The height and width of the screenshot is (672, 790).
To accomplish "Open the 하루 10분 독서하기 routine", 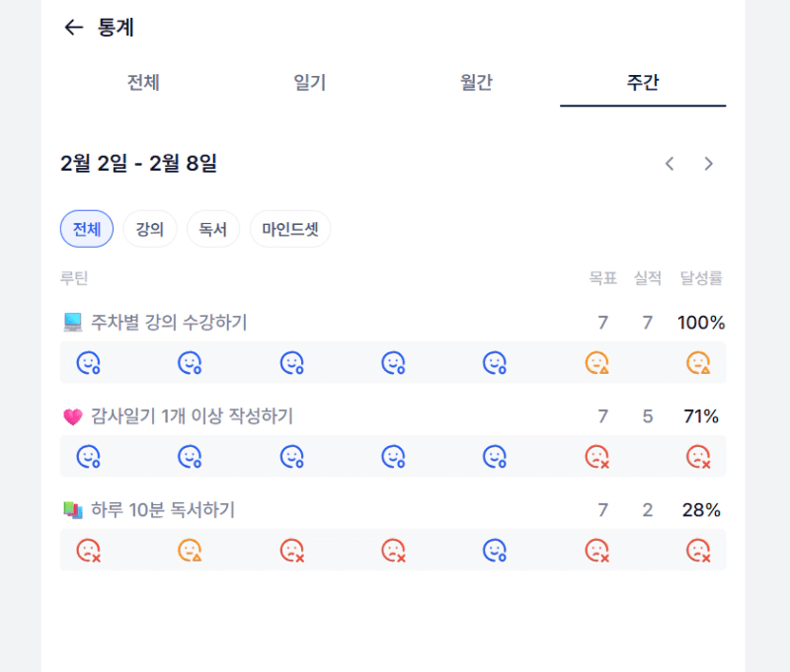I will coord(163,510).
